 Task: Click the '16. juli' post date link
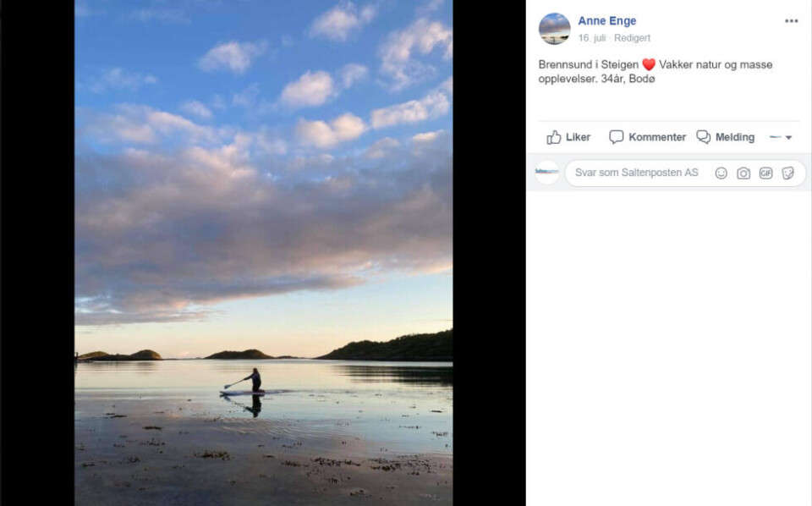click(592, 38)
